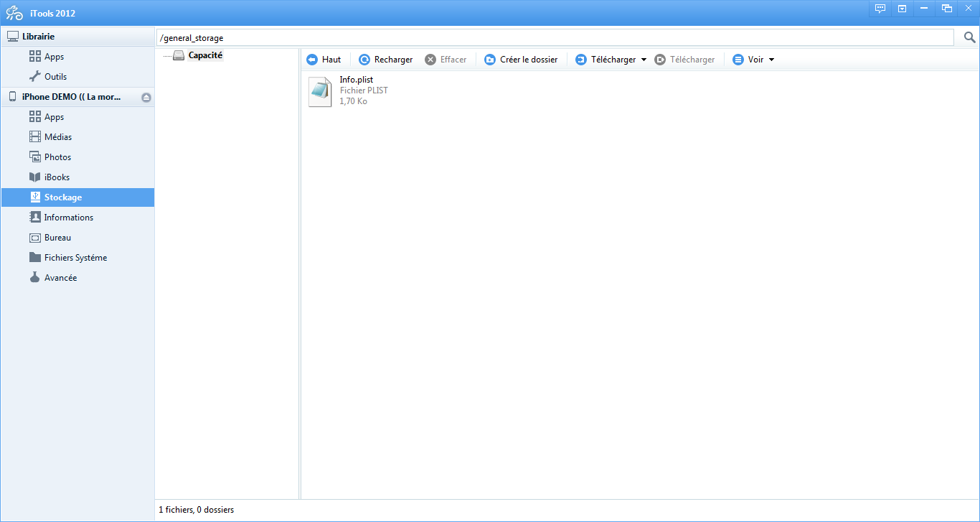Screen dimensions: 980x522
Task: Select the Stockage sidebar item
Action: coord(77,197)
